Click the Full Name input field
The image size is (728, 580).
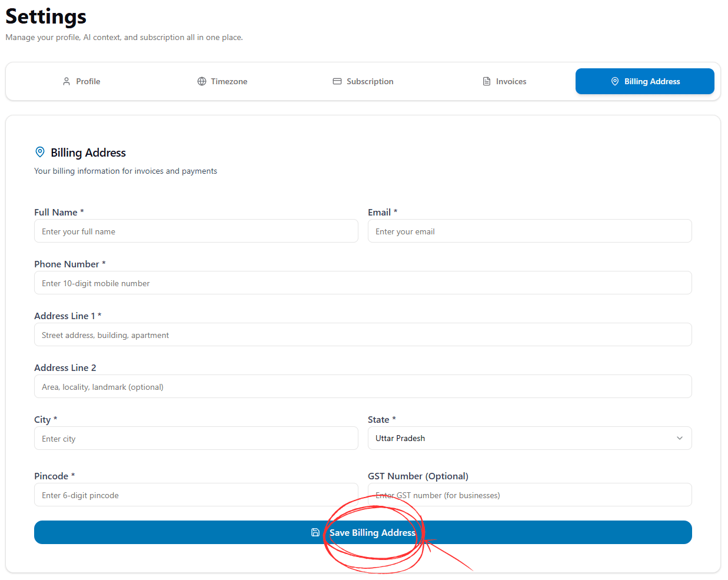point(196,231)
